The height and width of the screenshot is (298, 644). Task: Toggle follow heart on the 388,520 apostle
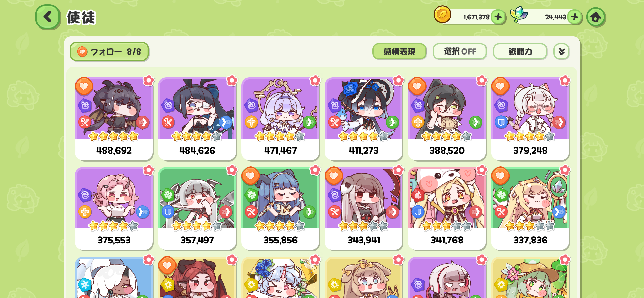(x=417, y=86)
